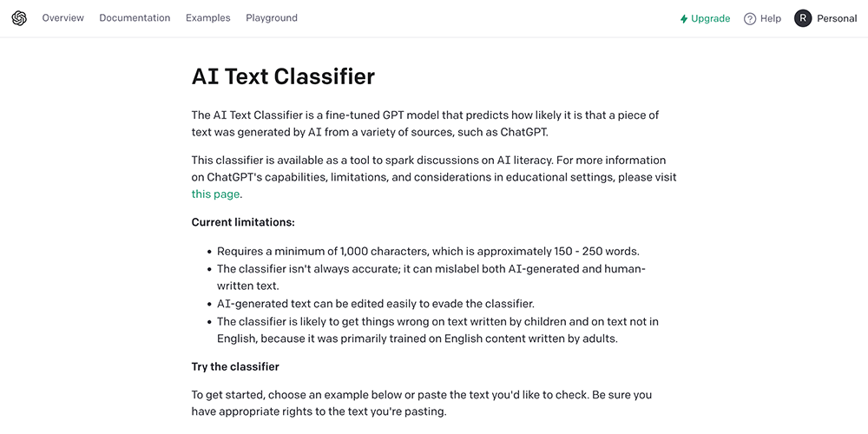Click the R profile avatar
868x434 pixels.
[803, 18]
